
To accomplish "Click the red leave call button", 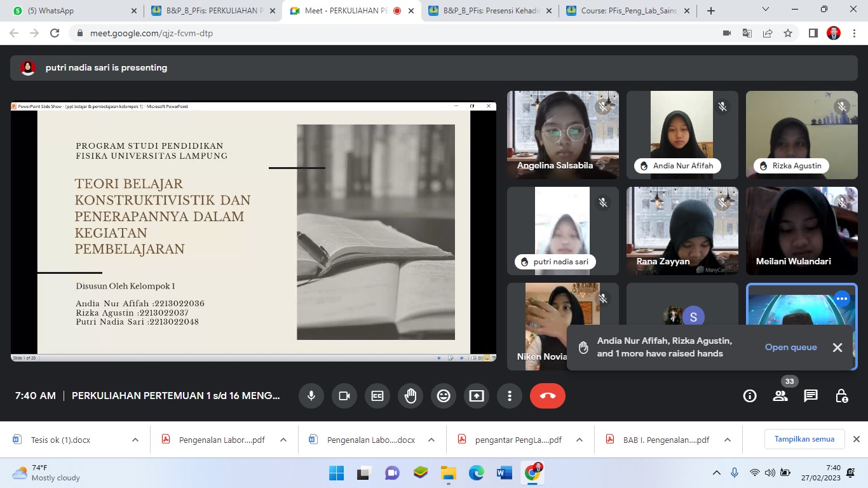I will (x=547, y=396).
